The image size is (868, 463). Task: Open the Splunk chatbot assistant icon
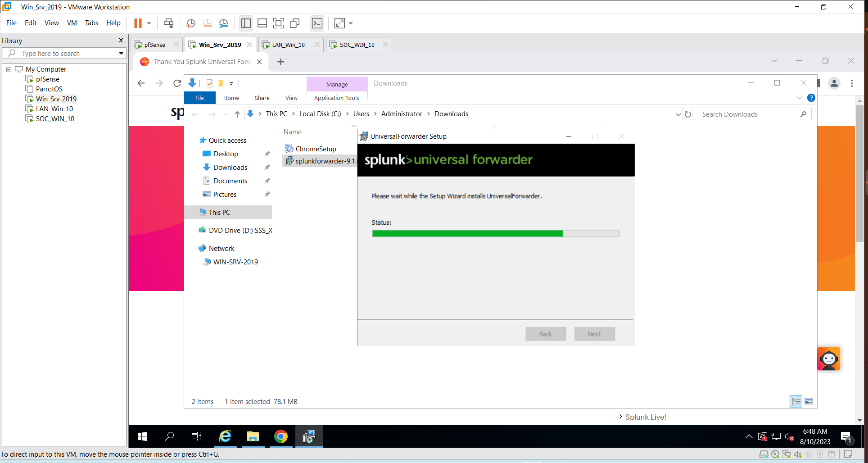pyautogui.click(x=829, y=359)
